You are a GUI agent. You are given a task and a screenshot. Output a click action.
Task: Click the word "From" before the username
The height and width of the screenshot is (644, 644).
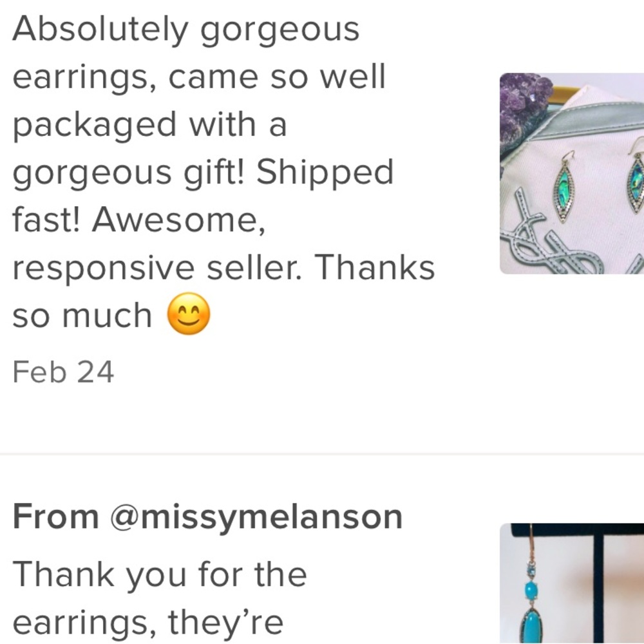[x=56, y=516]
